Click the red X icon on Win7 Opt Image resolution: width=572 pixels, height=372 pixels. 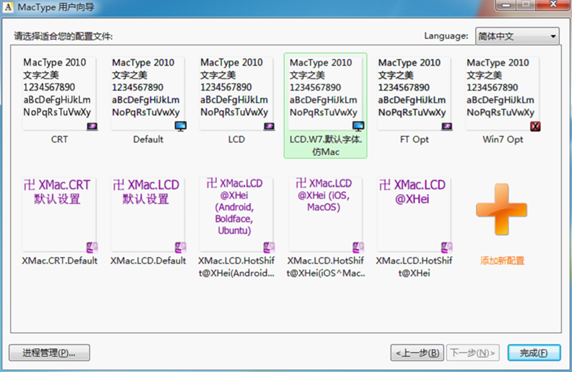point(535,127)
